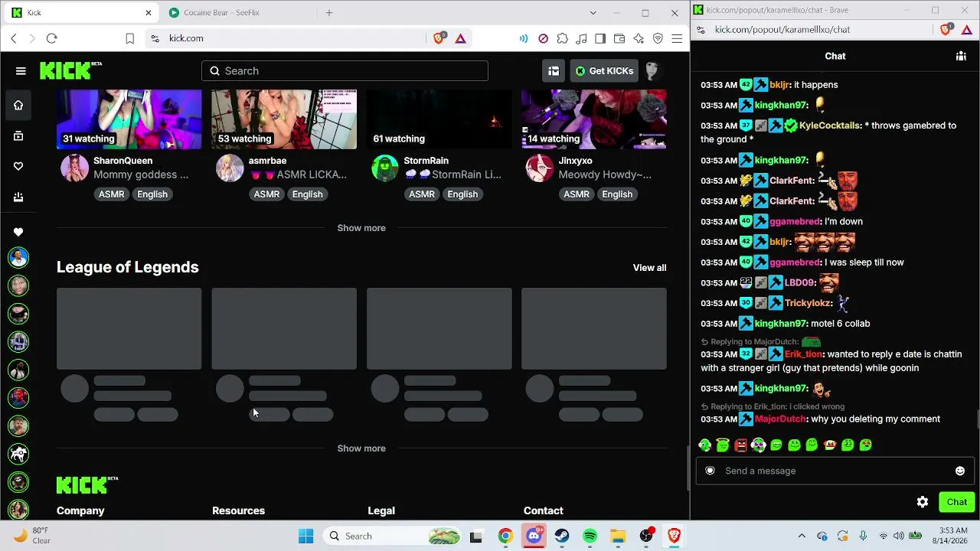
Task: Expand ASMR section with Show more
Action: tap(361, 228)
